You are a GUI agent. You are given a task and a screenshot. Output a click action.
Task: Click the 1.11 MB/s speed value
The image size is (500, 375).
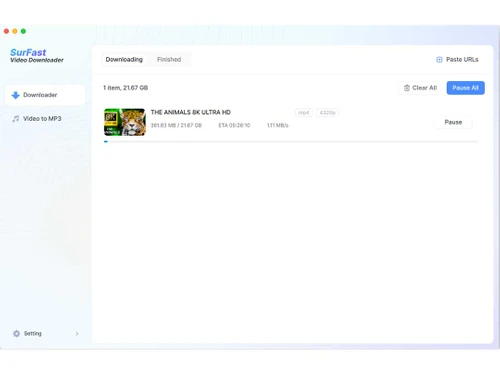(277, 125)
